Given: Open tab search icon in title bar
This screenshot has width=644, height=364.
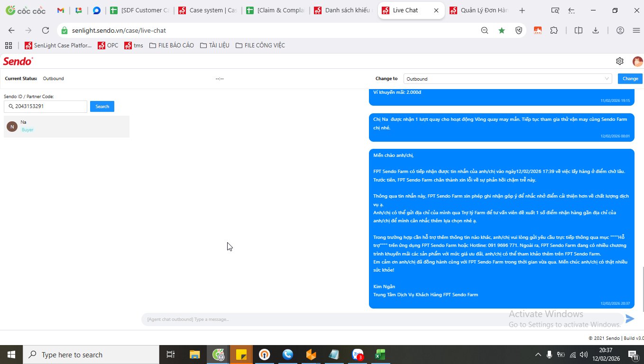Looking at the screenshot, I should click(x=555, y=10).
